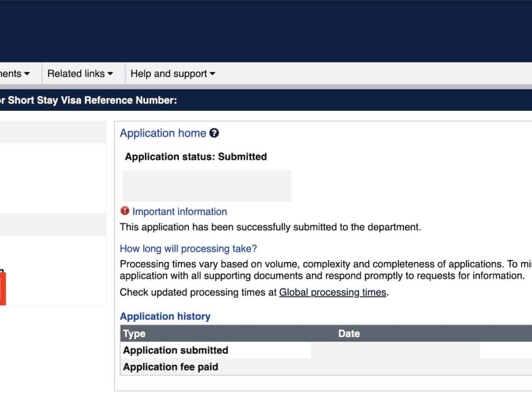Select the 'How long will processing take?' heading
Image resolution: width=532 pixels, height=399 pixels.
(188, 249)
